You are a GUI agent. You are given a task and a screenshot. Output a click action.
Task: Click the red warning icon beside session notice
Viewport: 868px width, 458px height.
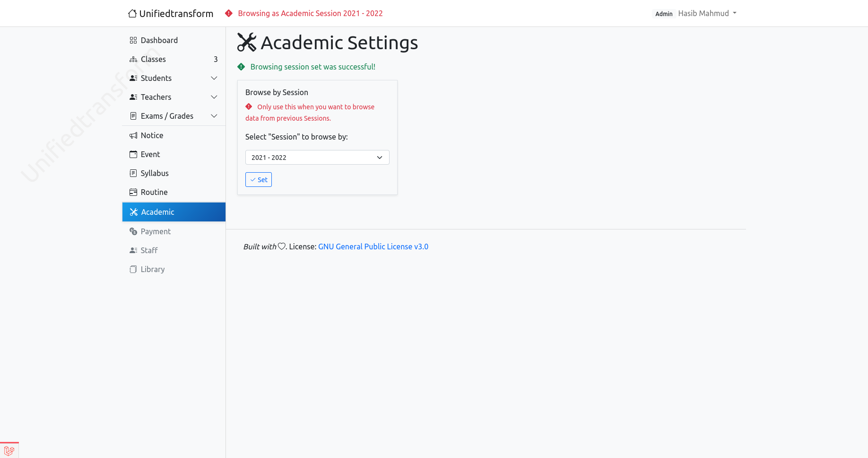[229, 13]
